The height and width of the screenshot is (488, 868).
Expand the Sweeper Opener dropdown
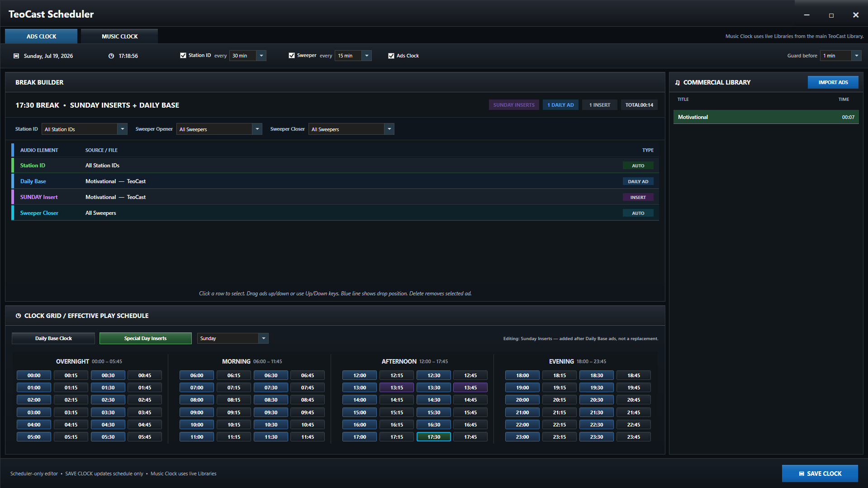[219, 129]
